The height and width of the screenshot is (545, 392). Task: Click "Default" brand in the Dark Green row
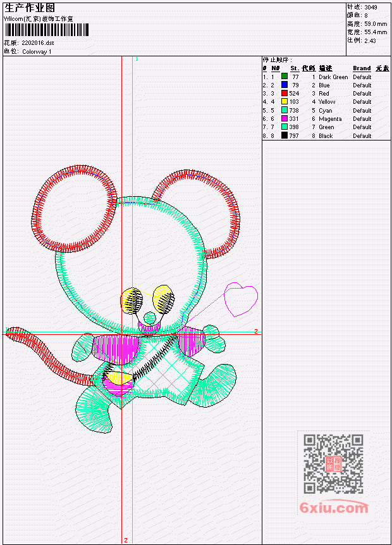tap(362, 77)
